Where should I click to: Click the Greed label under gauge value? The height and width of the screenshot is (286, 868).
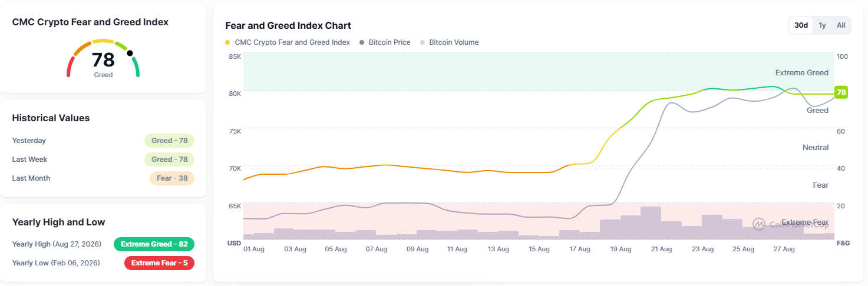[x=103, y=75]
